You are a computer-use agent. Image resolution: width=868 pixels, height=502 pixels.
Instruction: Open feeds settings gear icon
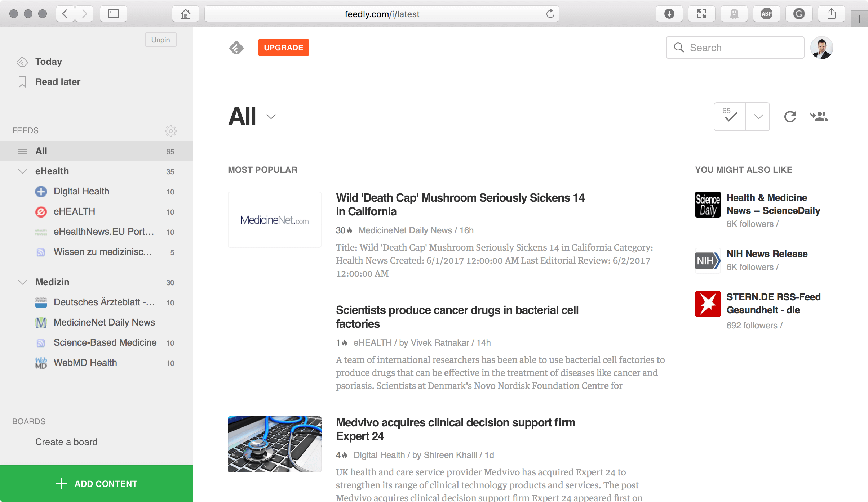tap(170, 131)
